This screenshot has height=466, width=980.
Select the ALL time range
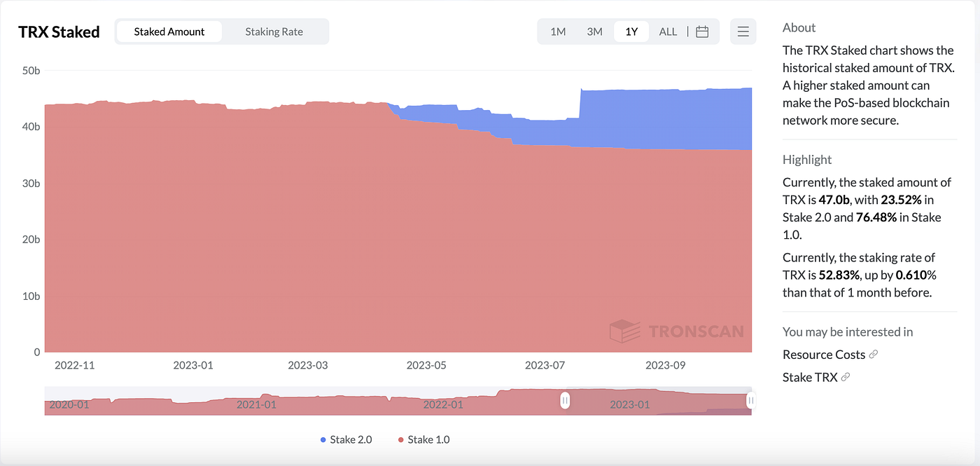coord(668,32)
